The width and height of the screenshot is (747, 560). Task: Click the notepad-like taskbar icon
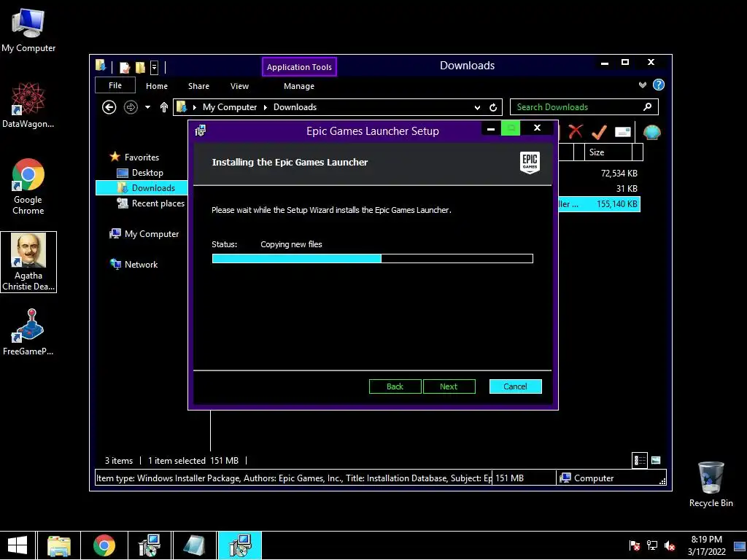point(194,545)
